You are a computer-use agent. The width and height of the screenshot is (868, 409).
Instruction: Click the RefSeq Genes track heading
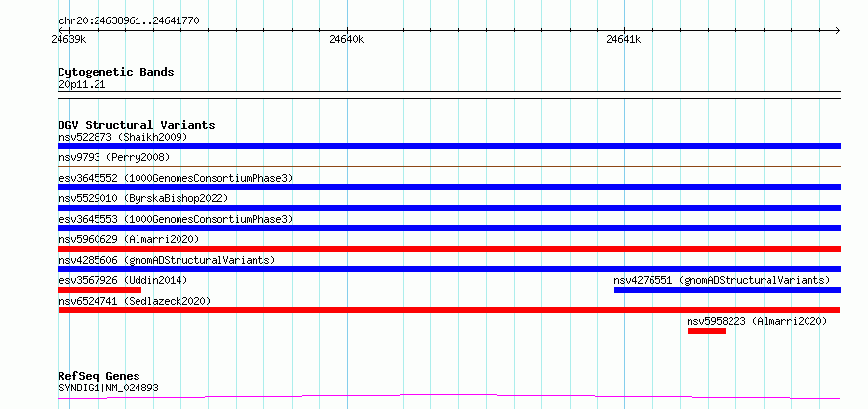tap(99, 377)
